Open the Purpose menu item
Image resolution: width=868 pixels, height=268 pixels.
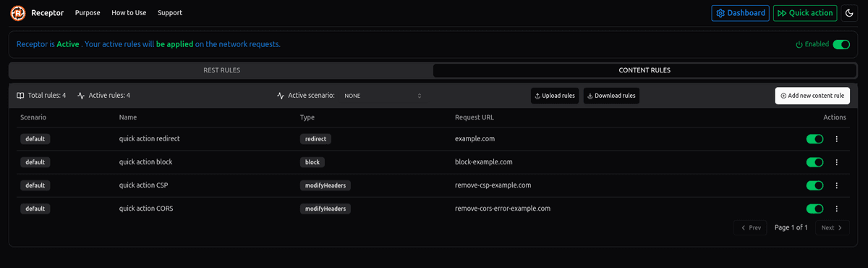click(88, 13)
